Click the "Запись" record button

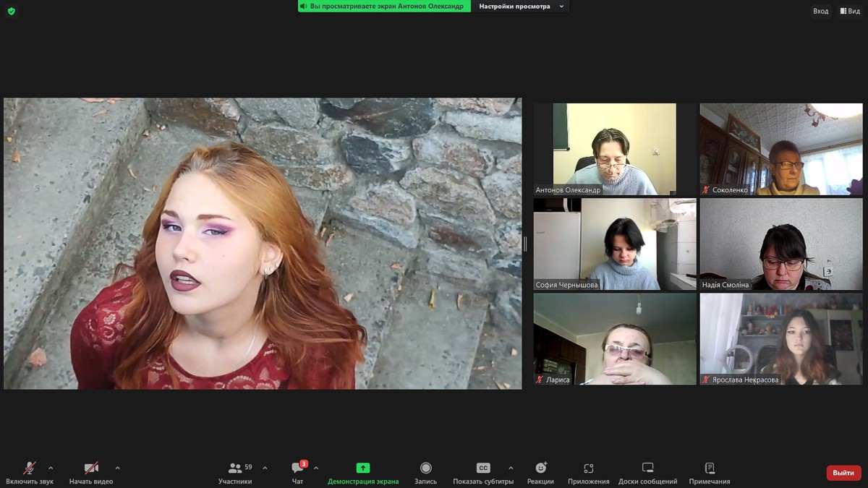pyautogui.click(x=426, y=473)
